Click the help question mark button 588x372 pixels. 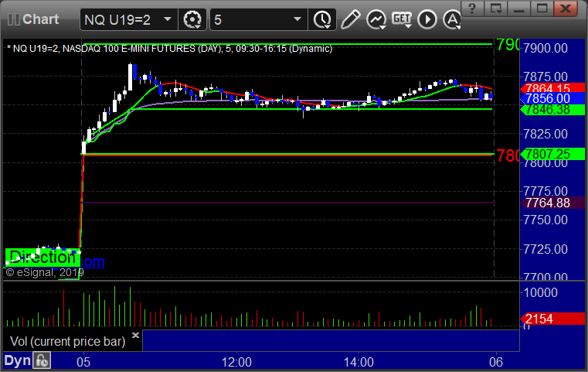tap(472, 9)
